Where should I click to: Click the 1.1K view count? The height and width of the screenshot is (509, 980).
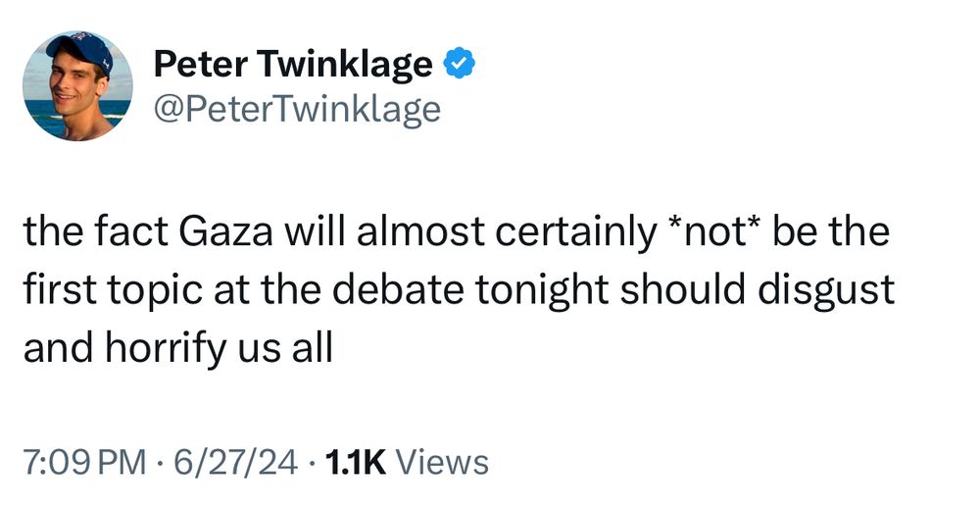[x=356, y=460]
